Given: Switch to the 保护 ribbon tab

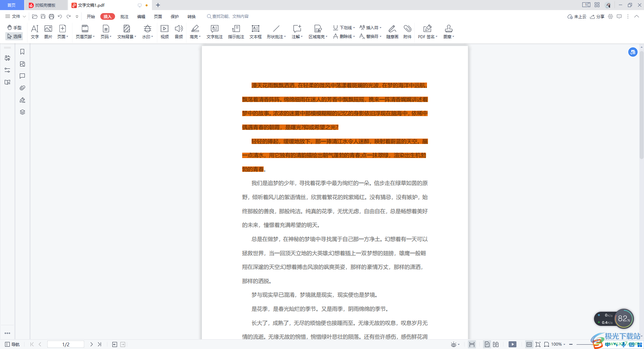Looking at the screenshot, I should 175,16.
